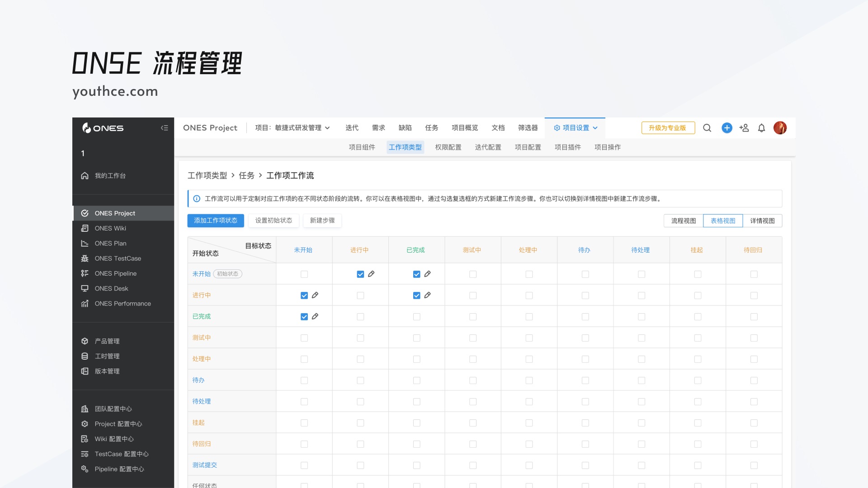Toggle checkbox for 已完成 to 未开始 transition
The width and height of the screenshot is (868, 488).
(x=304, y=316)
